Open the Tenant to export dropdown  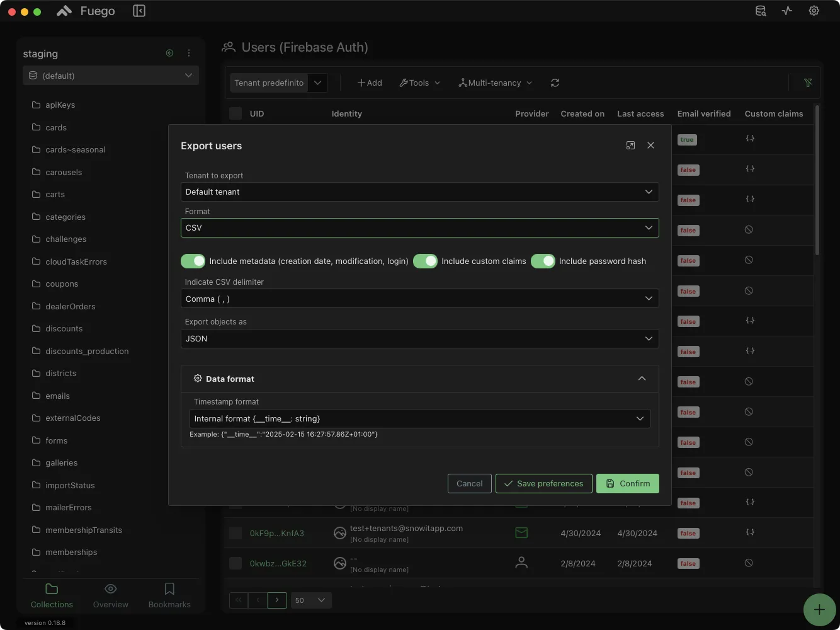point(420,192)
